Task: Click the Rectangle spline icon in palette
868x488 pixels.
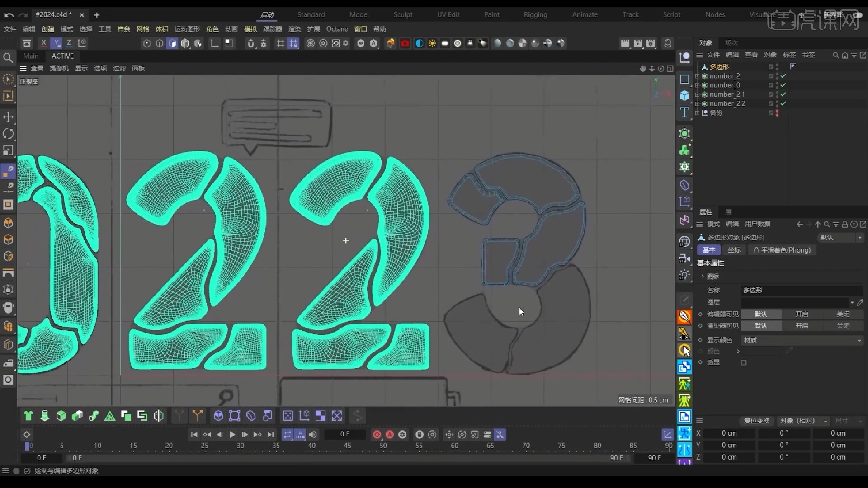Action: (684, 79)
